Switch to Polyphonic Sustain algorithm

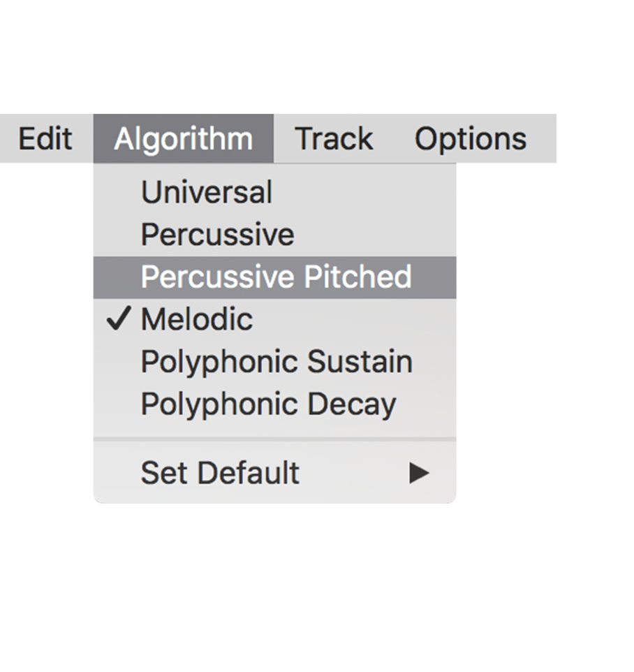point(276,362)
